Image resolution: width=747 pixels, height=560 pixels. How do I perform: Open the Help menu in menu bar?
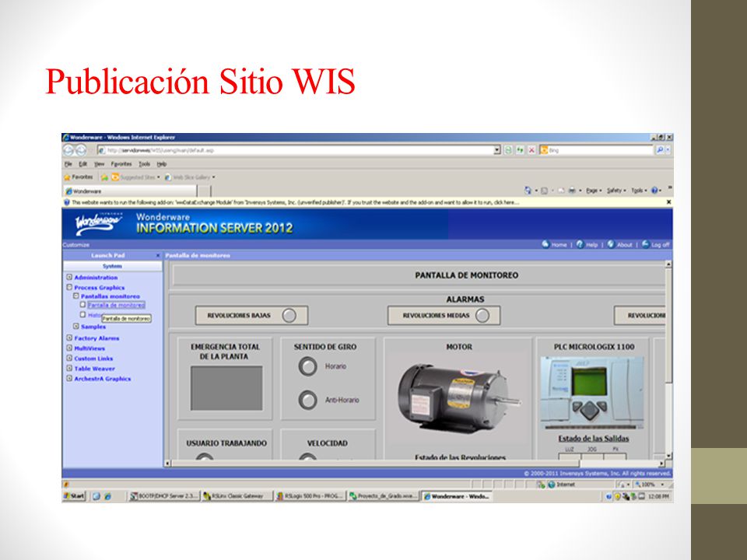(162, 164)
